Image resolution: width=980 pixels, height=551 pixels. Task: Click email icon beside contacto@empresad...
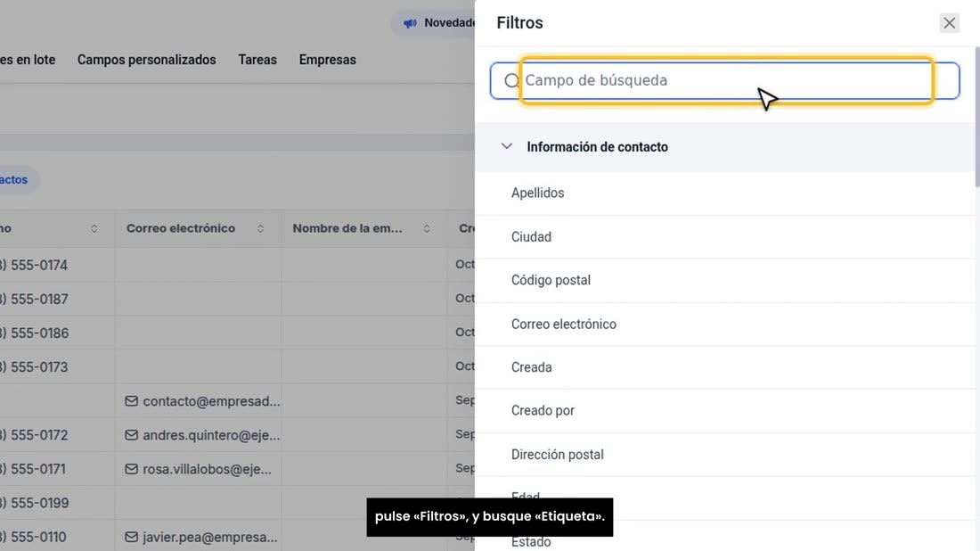coord(131,401)
